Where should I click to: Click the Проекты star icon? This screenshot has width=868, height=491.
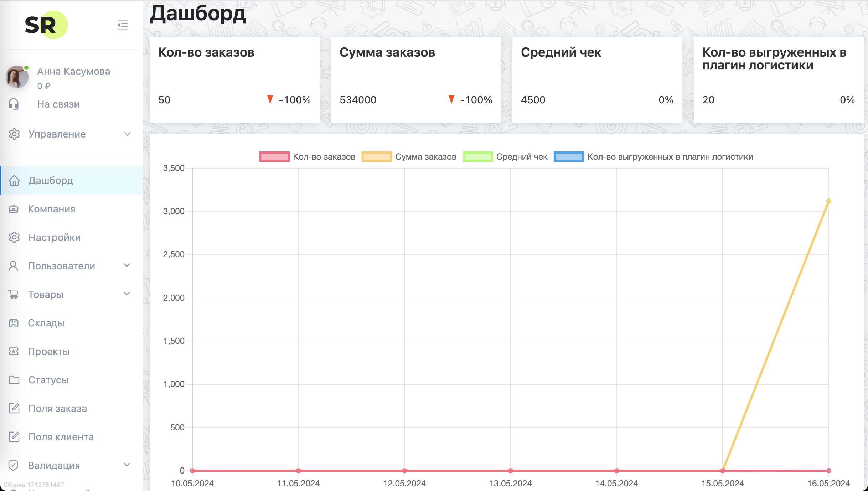point(14,351)
